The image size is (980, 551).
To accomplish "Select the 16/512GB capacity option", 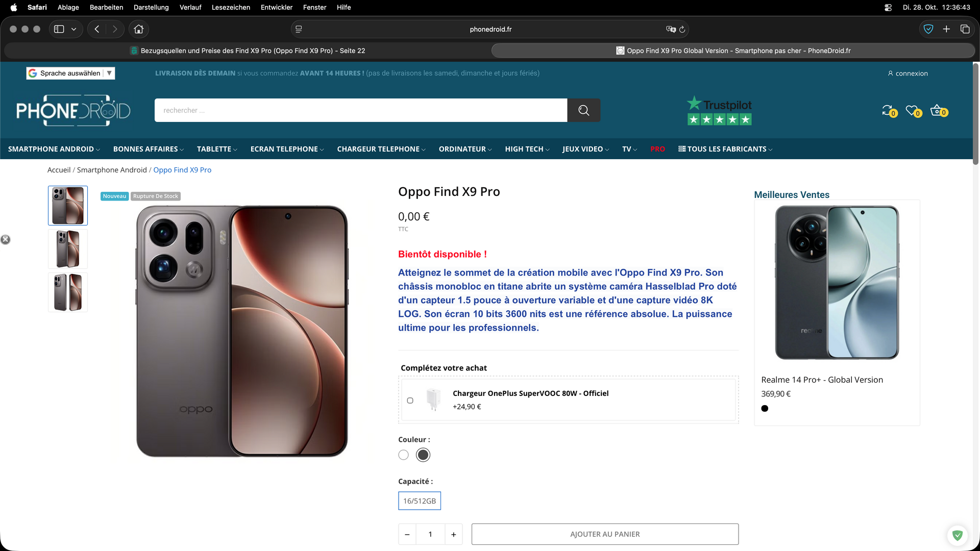I will [x=419, y=501].
